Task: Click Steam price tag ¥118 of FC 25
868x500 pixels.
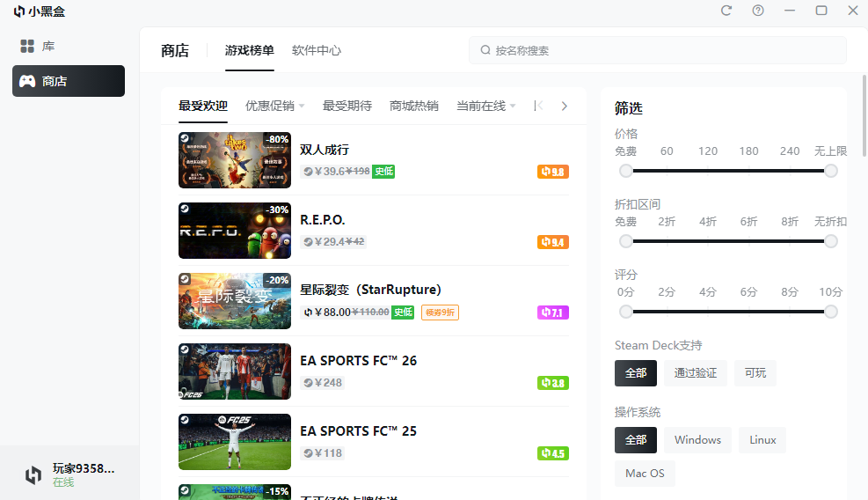Action: coord(323,452)
